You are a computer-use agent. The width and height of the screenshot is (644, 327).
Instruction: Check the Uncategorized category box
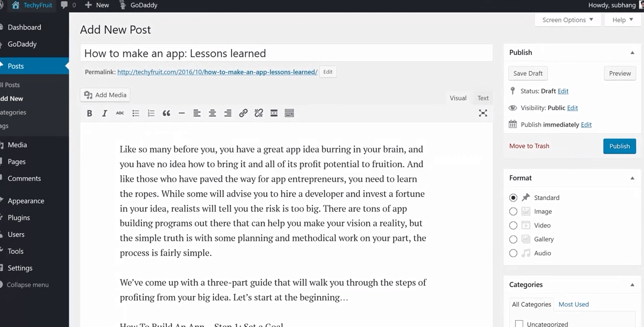[519, 324]
